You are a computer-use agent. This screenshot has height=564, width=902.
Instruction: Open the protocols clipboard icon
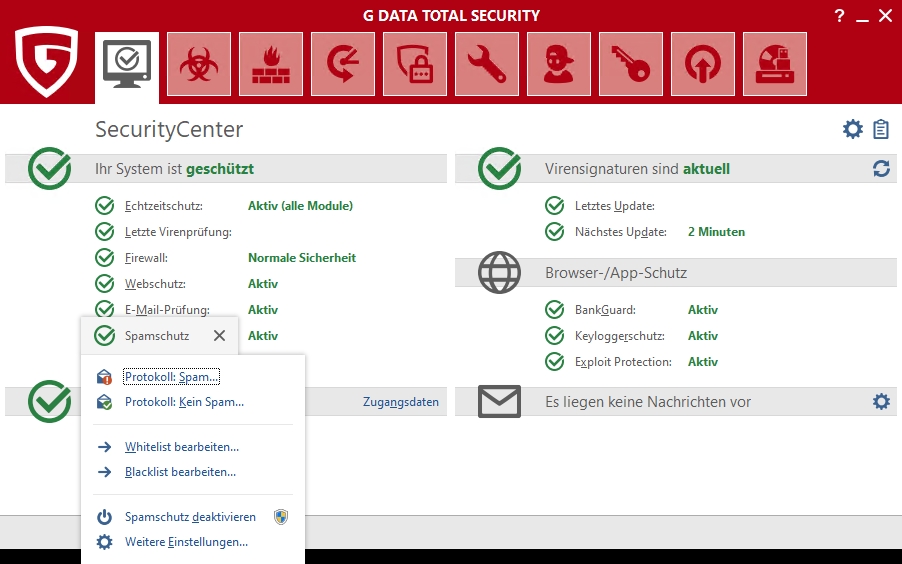[881, 129]
